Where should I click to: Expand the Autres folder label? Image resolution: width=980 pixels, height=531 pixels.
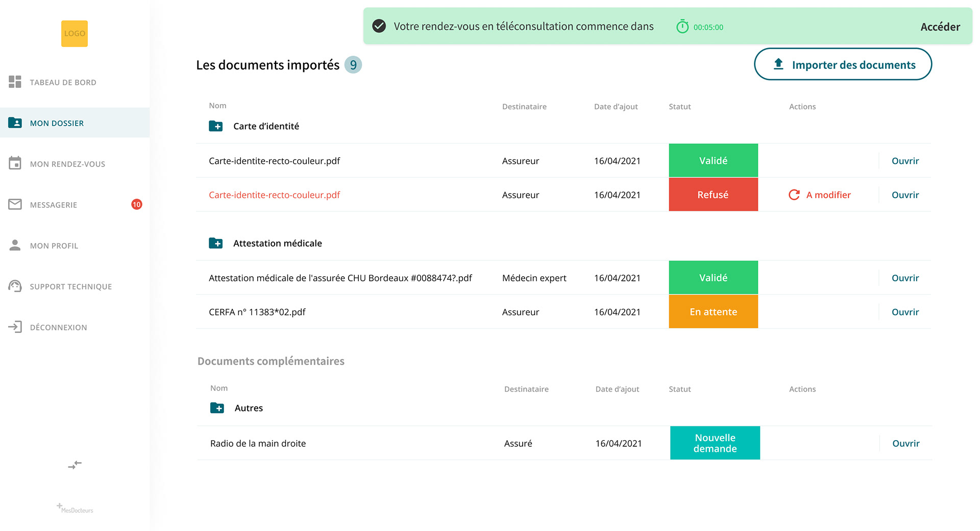tap(249, 408)
